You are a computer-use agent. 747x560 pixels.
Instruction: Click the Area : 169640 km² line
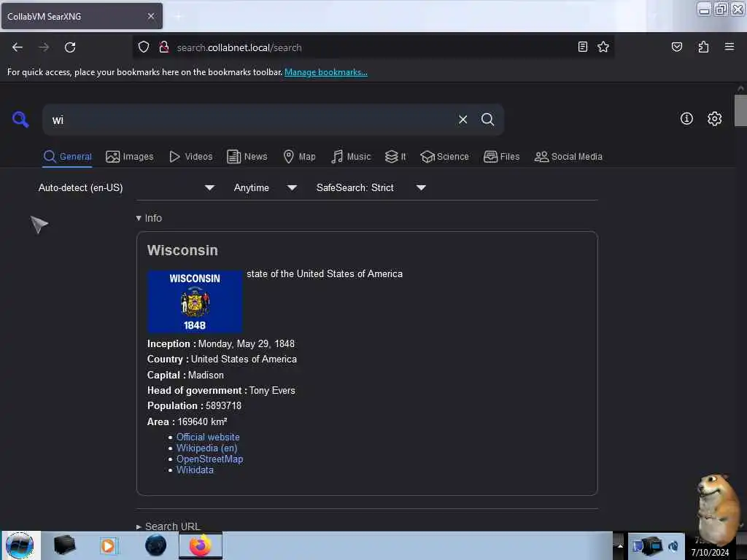[x=187, y=422]
